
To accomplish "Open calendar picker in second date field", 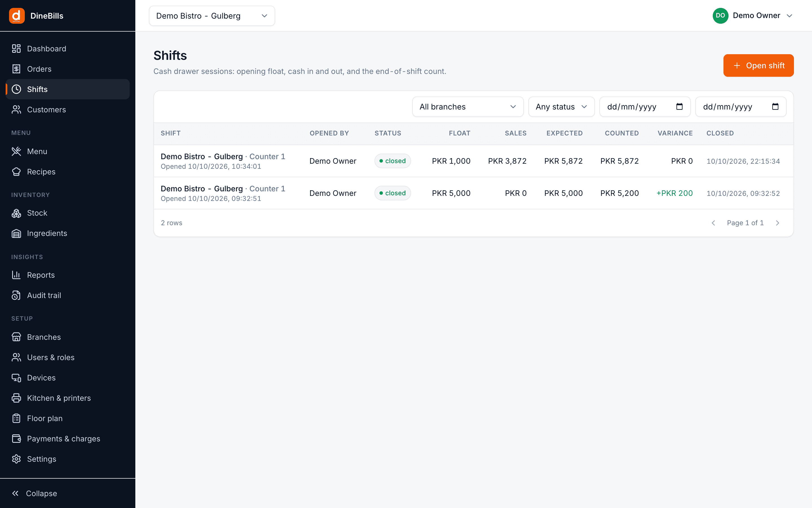I will pyautogui.click(x=775, y=106).
